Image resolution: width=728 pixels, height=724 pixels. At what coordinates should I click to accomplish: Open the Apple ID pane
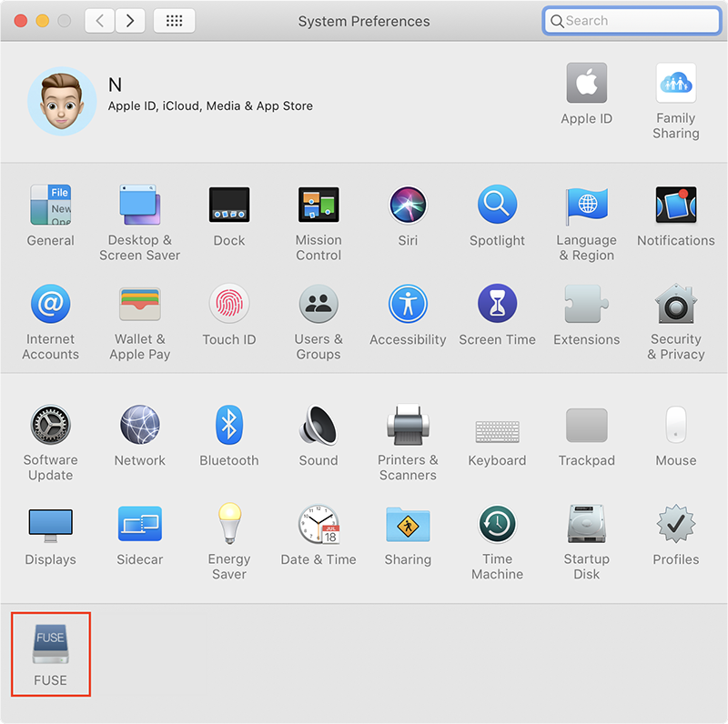(586, 84)
